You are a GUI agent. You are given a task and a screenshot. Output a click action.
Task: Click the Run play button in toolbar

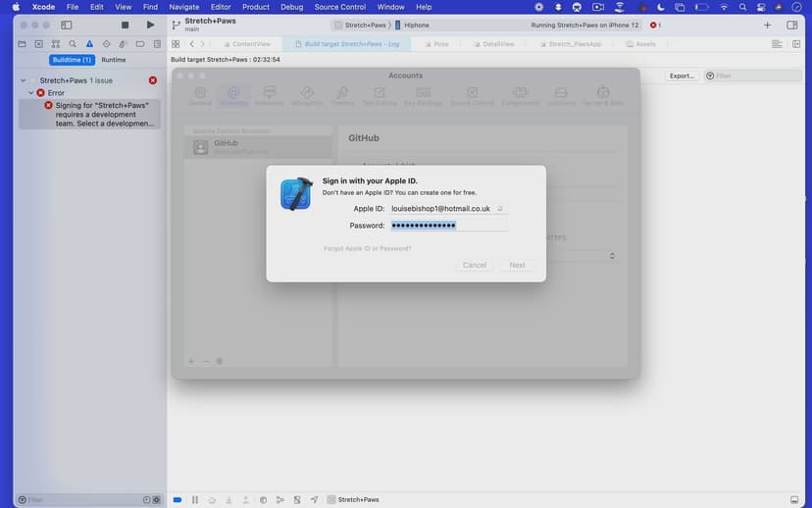pos(150,25)
